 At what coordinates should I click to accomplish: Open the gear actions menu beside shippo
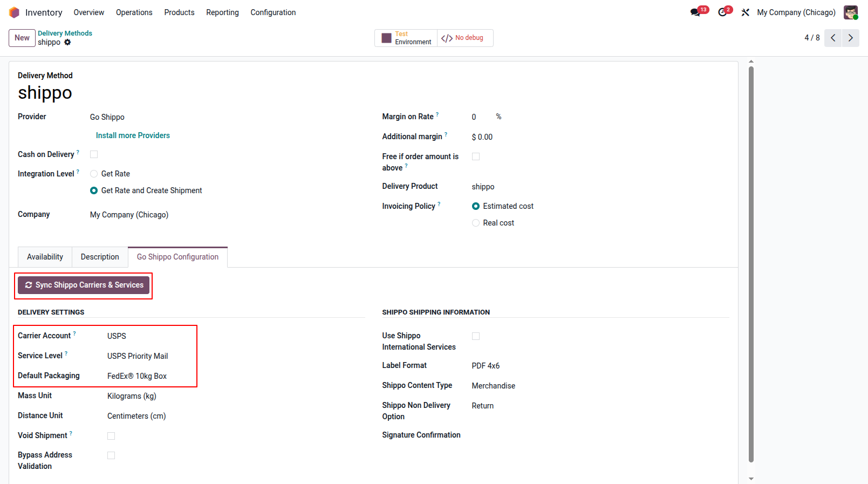click(67, 42)
